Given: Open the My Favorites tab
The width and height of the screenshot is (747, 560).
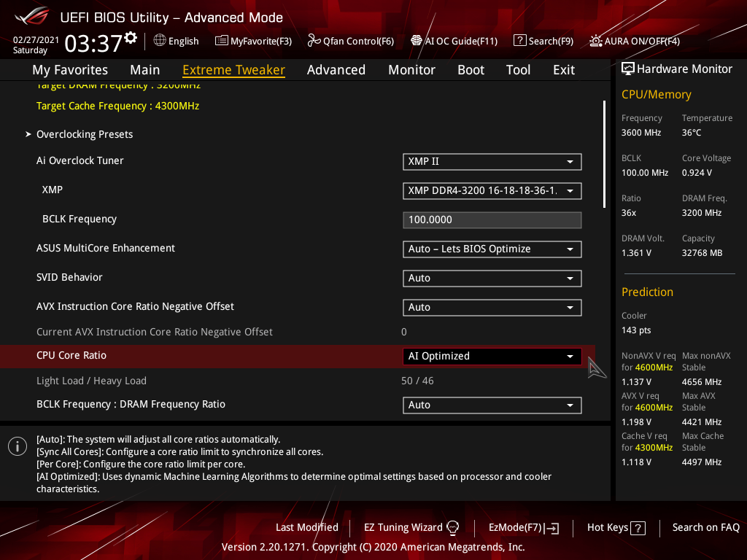Looking at the screenshot, I should coord(70,70).
